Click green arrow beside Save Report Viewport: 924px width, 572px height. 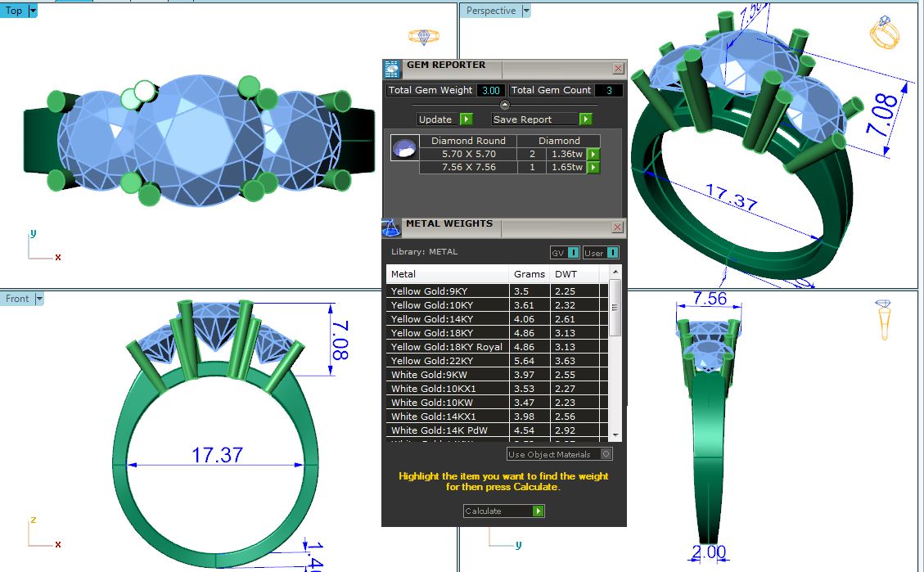pos(585,119)
